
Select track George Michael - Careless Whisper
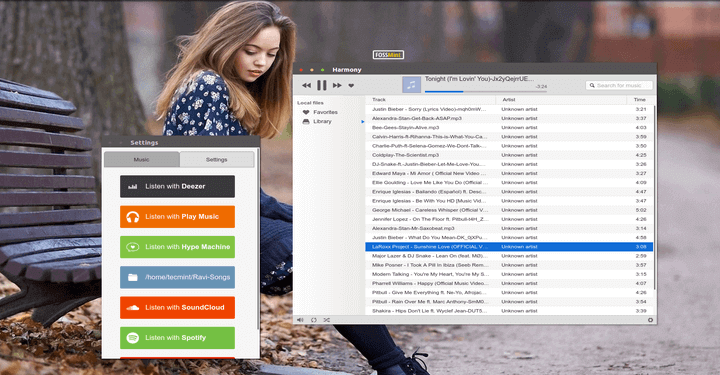click(x=509, y=210)
